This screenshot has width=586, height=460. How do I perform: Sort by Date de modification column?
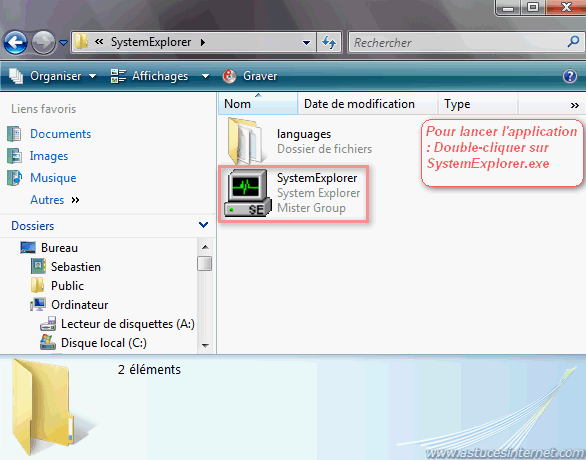pyautogui.click(x=368, y=104)
